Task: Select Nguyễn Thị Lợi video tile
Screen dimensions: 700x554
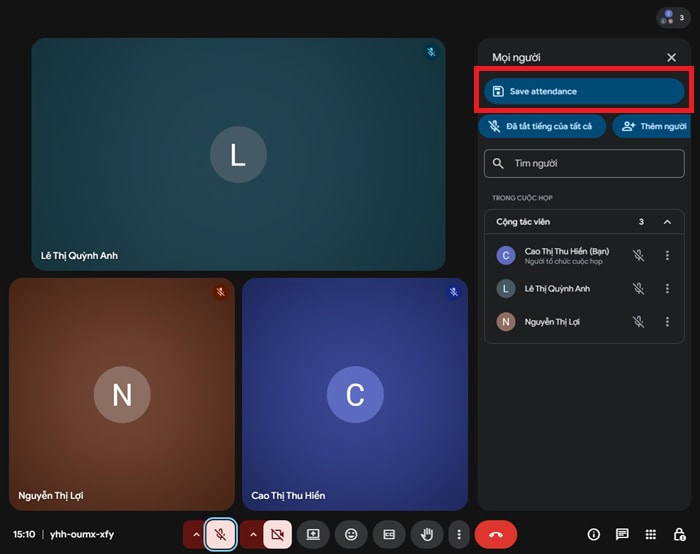Action: pos(122,394)
